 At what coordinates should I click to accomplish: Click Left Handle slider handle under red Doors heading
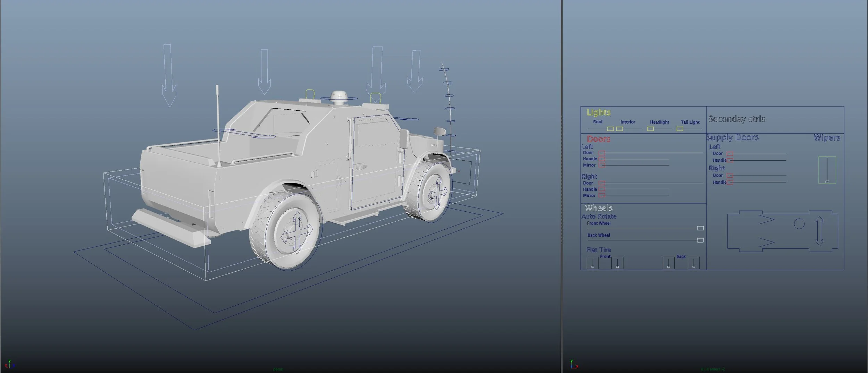[x=602, y=159]
